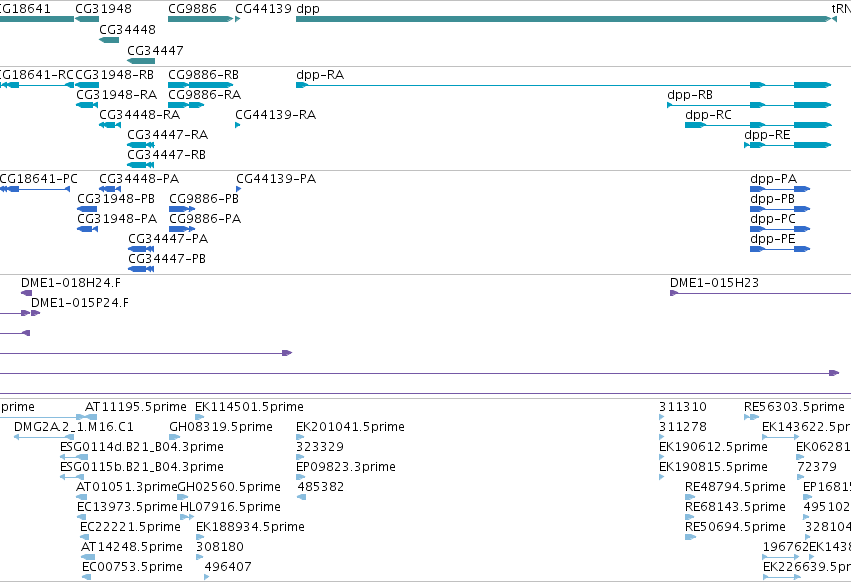Select the dpp-PA protein
851x582 pixels.
(780, 189)
